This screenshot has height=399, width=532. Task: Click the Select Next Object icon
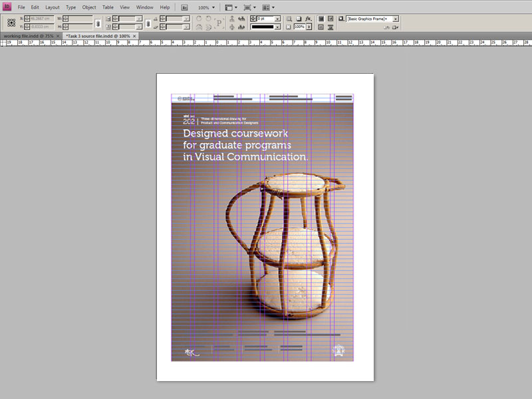[241, 27]
